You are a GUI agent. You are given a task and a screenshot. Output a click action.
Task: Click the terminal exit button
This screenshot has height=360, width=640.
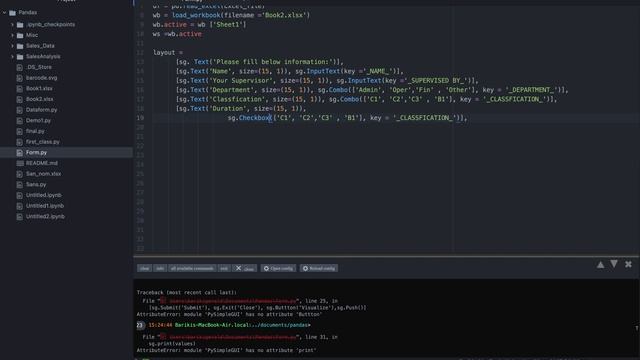point(224,268)
